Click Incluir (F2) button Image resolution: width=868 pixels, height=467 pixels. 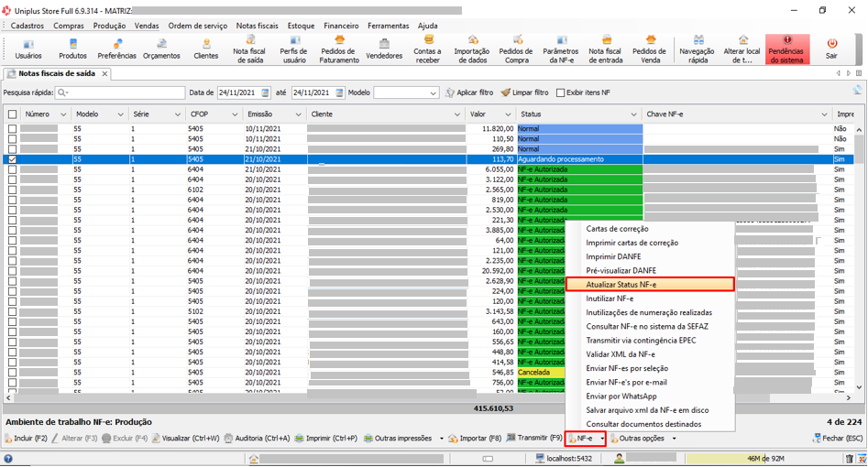tap(26, 439)
